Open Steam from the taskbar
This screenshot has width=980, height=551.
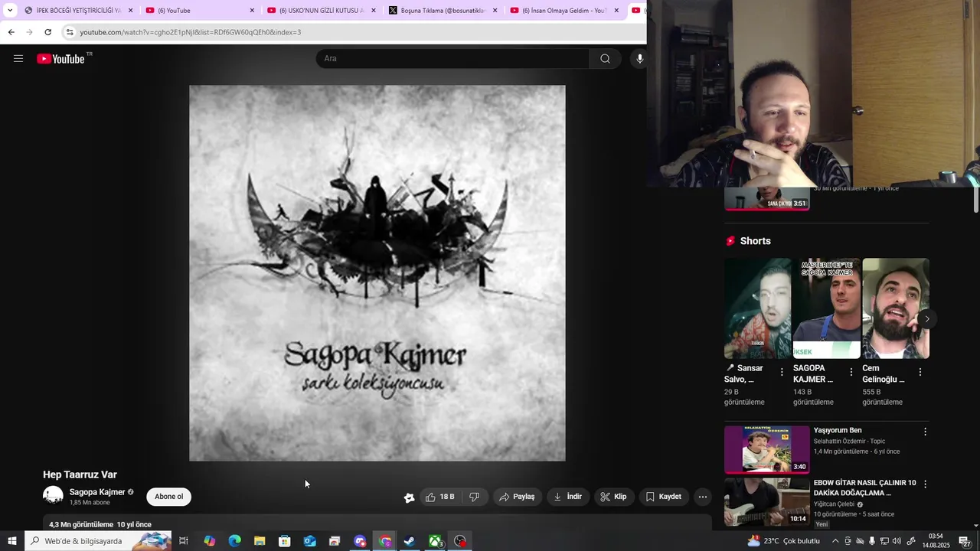coord(410,541)
